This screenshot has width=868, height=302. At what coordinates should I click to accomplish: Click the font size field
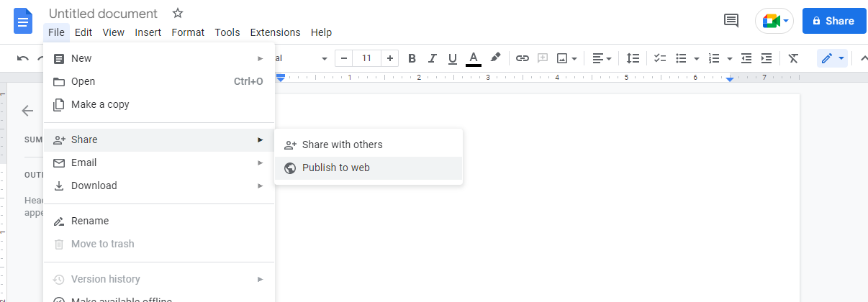pos(367,58)
